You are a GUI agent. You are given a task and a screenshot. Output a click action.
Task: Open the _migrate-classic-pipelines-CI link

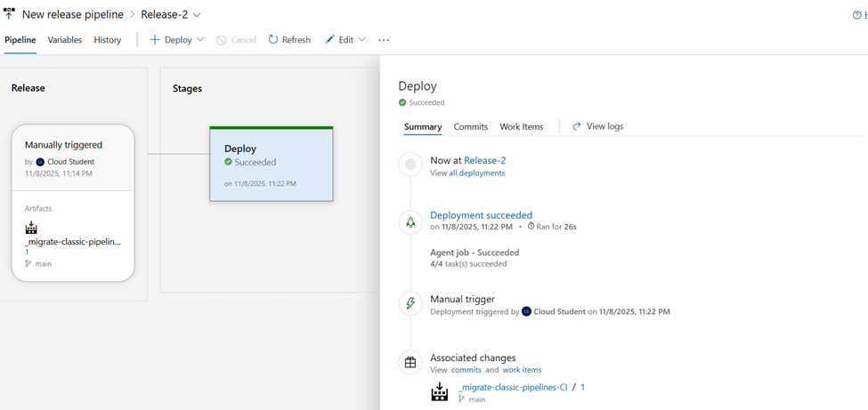coord(512,387)
